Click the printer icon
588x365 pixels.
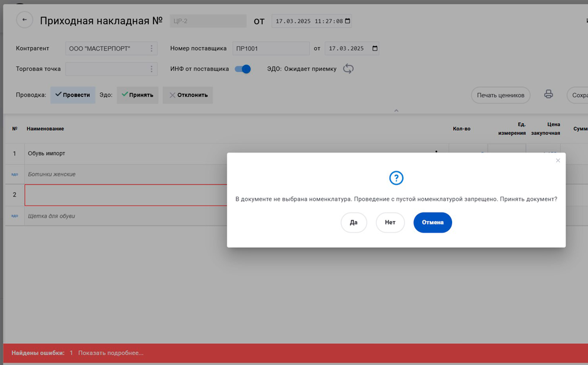[x=549, y=94]
